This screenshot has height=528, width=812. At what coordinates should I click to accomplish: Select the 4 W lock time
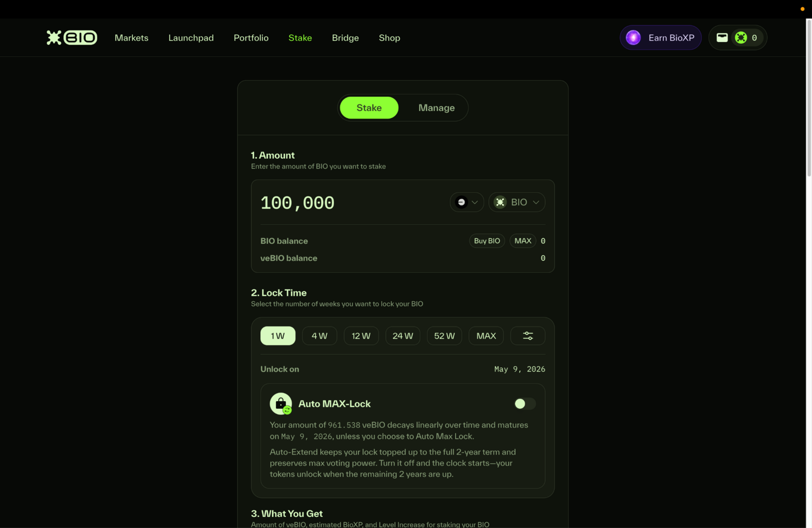click(319, 336)
